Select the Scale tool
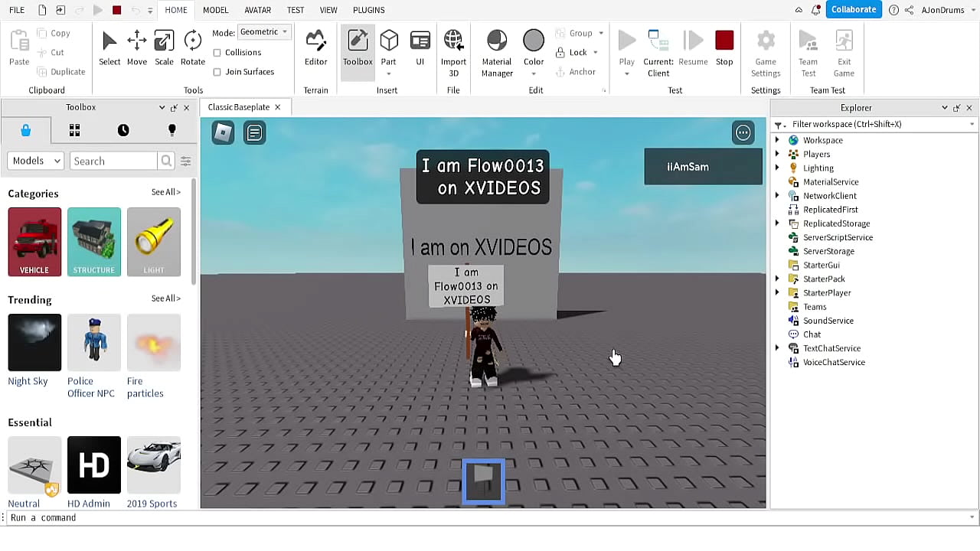Screen dimensions: 980x551 point(164,47)
